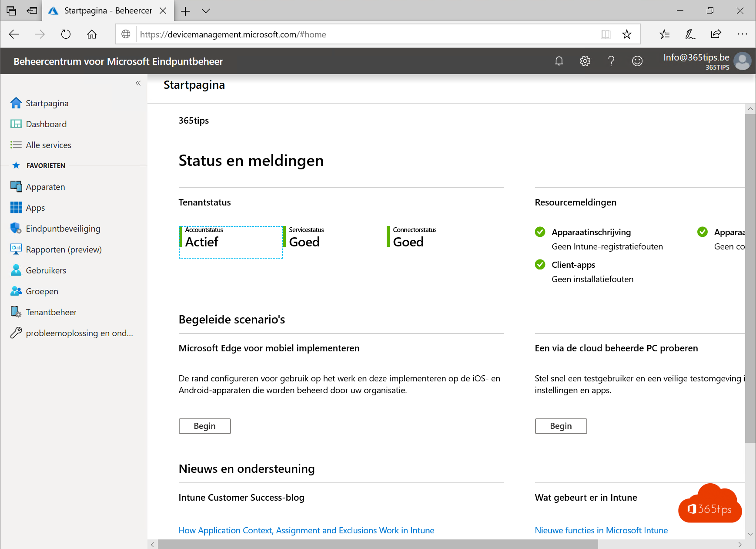This screenshot has width=756, height=549.
Task: Click the Startpagina home icon in sidebar
Action: (16, 103)
